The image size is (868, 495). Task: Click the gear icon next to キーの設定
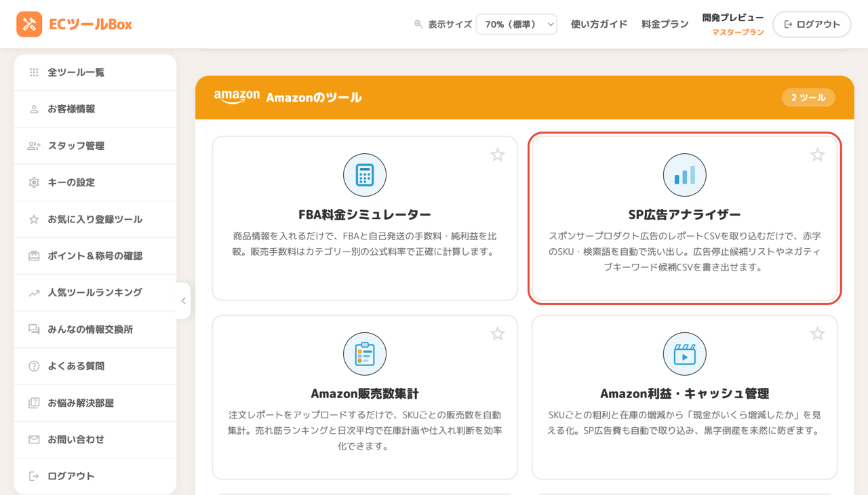pyautogui.click(x=34, y=182)
